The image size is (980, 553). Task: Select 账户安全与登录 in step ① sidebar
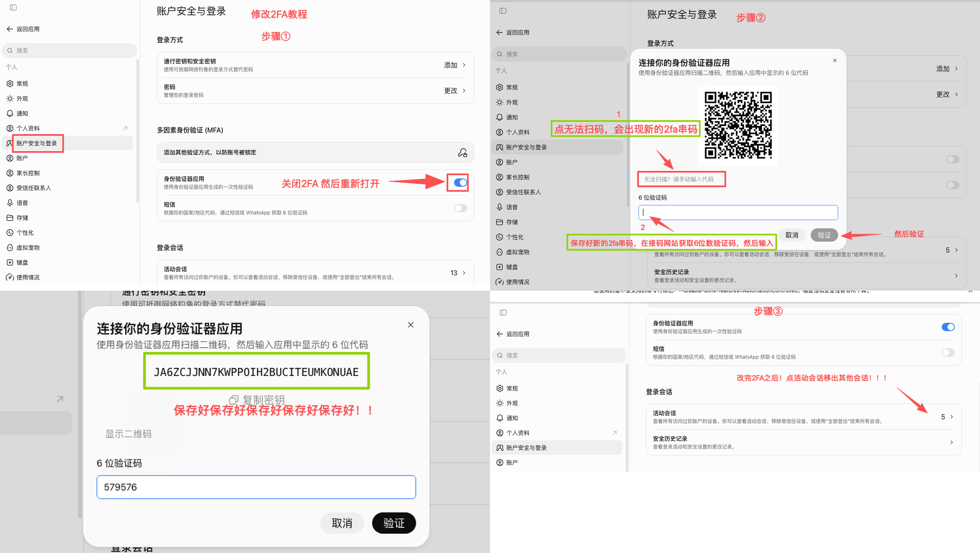coord(68,143)
